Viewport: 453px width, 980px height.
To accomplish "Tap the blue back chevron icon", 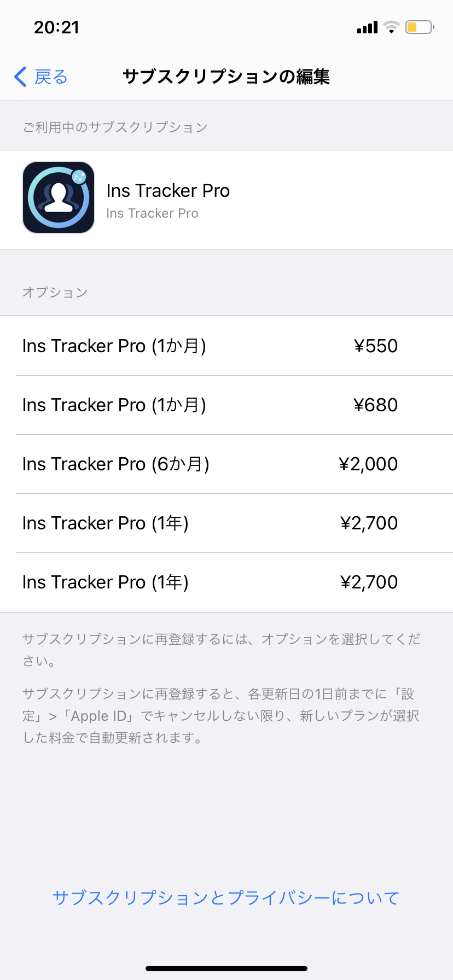I will (21, 77).
